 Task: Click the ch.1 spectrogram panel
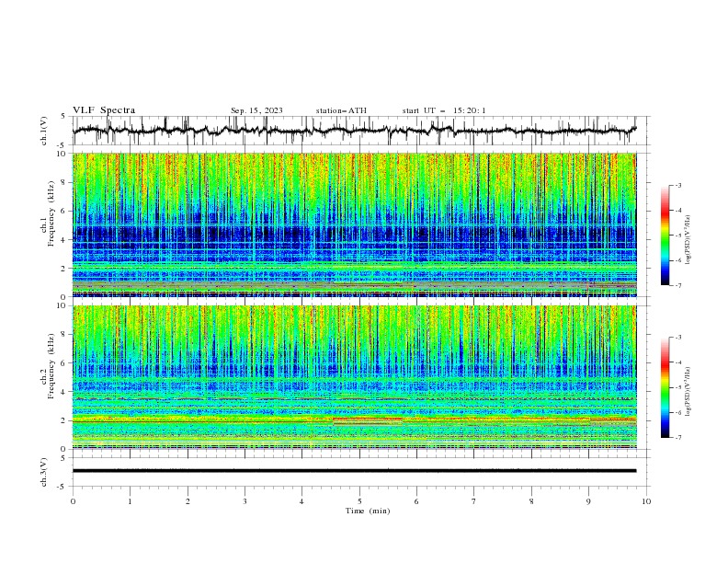tap(354, 224)
